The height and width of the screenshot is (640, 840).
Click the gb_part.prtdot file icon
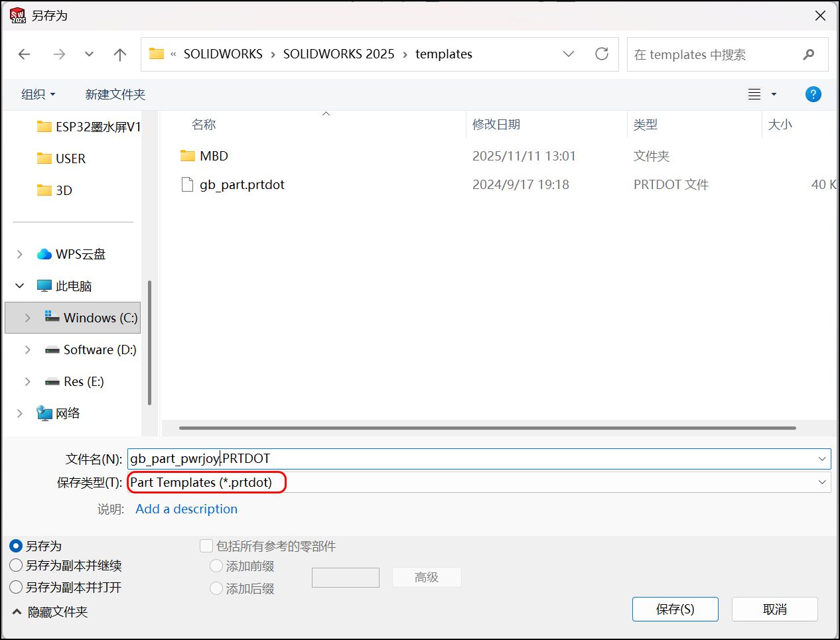(187, 184)
